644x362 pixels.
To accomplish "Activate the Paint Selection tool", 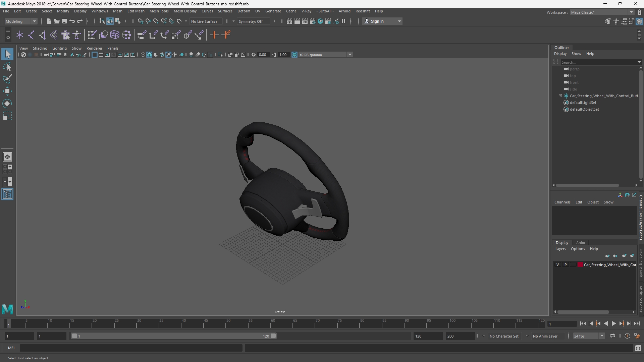I will (x=7, y=79).
